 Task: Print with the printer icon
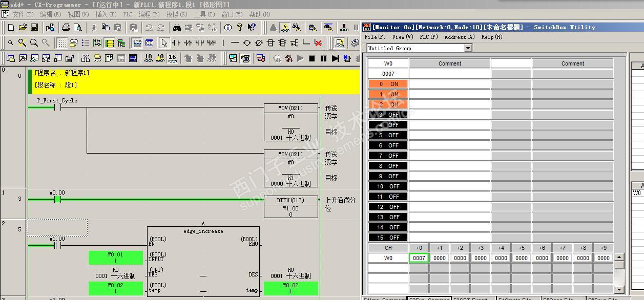[x=66, y=27]
